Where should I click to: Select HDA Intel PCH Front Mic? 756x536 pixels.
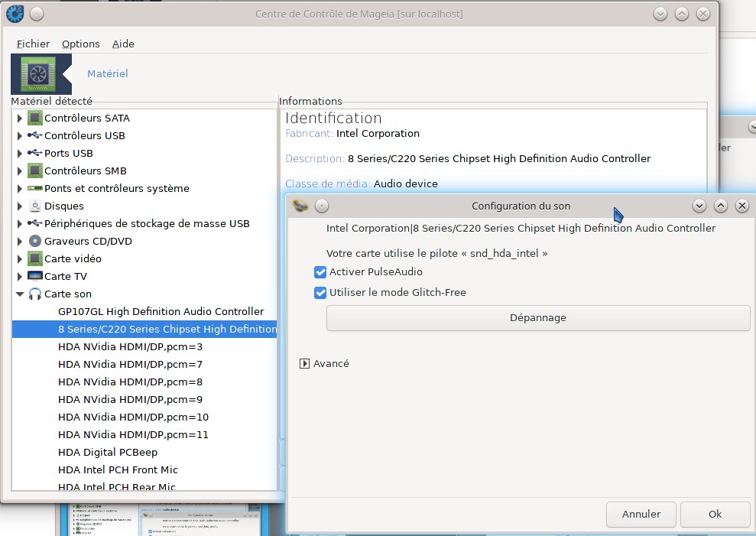coord(118,470)
